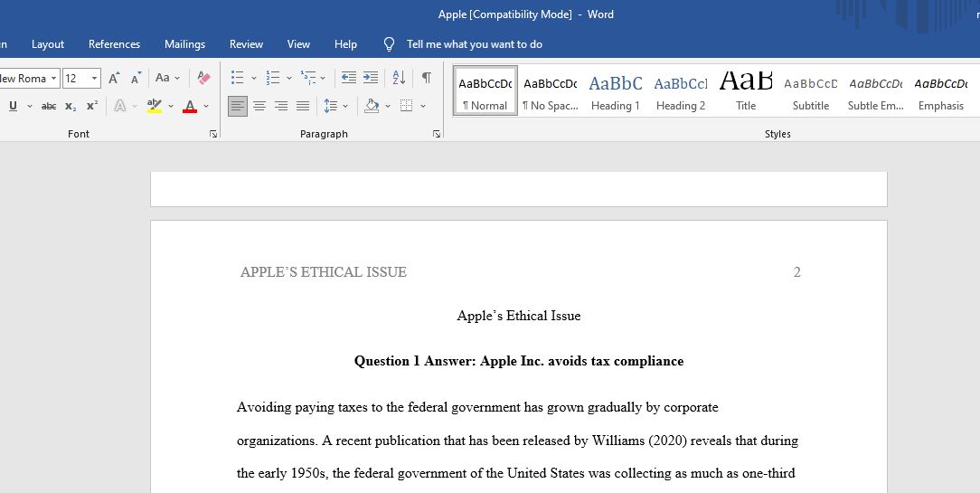Image resolution: width=980 pixels, height=493 pixels.
Task: Open multilevel list options
Action: point(309,78)
